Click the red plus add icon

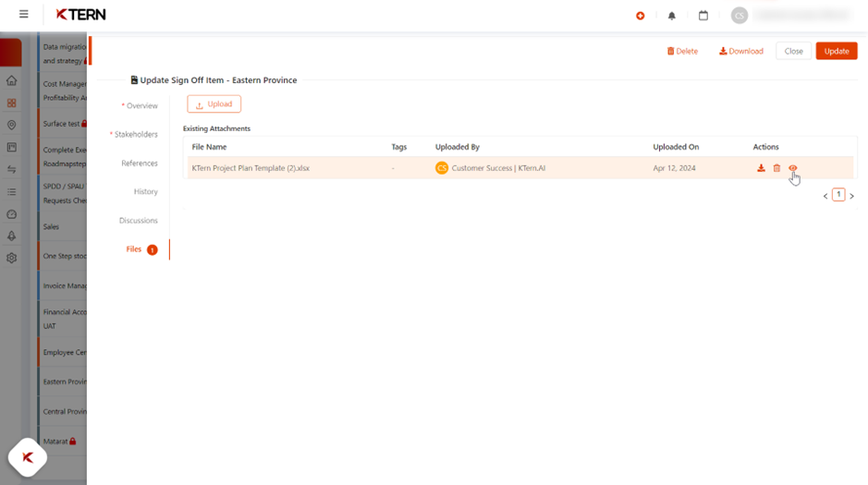tap(640, 16)
